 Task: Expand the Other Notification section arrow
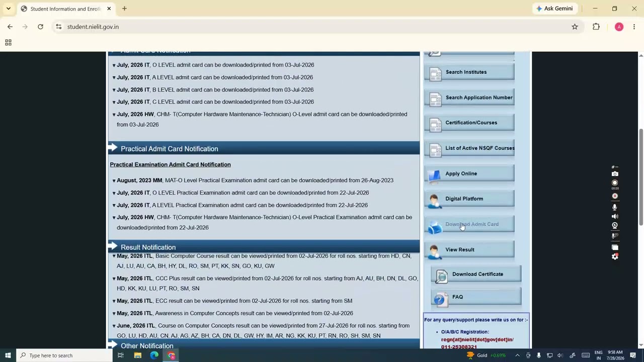click(x=113, y=345)
